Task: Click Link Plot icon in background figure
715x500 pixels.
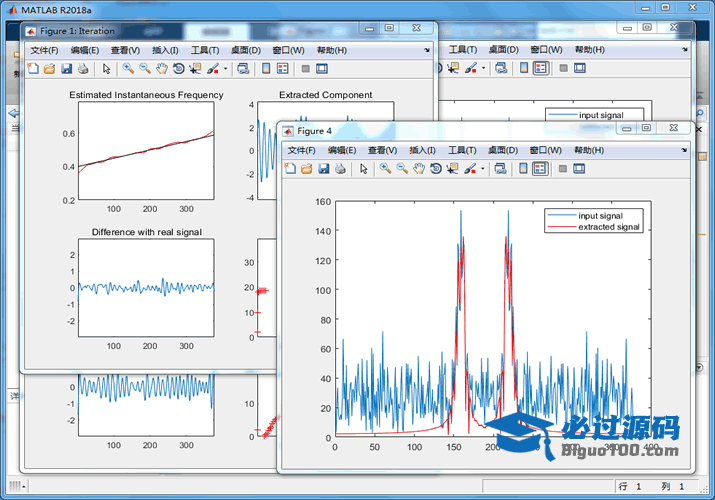Action: (x=502, y=68)
